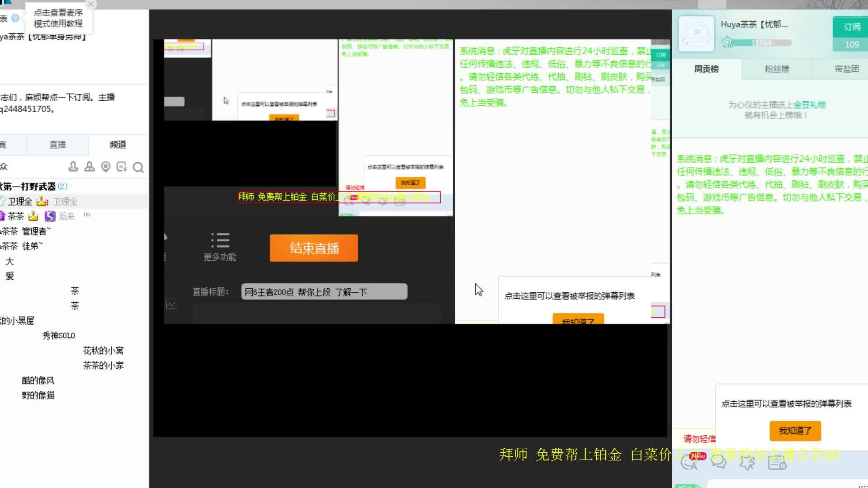868x488 pixels.
Task: Click the 订阅 button to subscribe
Action: pyautogui.click(x=852, y=27)
